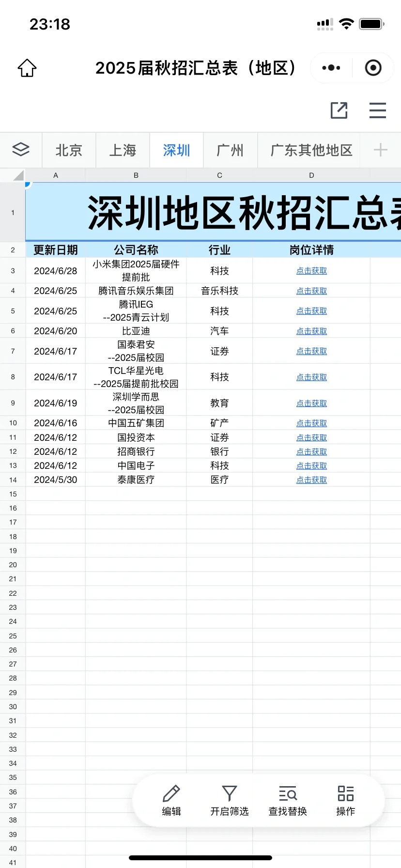The image size is (401, 868).
Task: Select the 汽车 industry cell
Action: coord(219,331)
